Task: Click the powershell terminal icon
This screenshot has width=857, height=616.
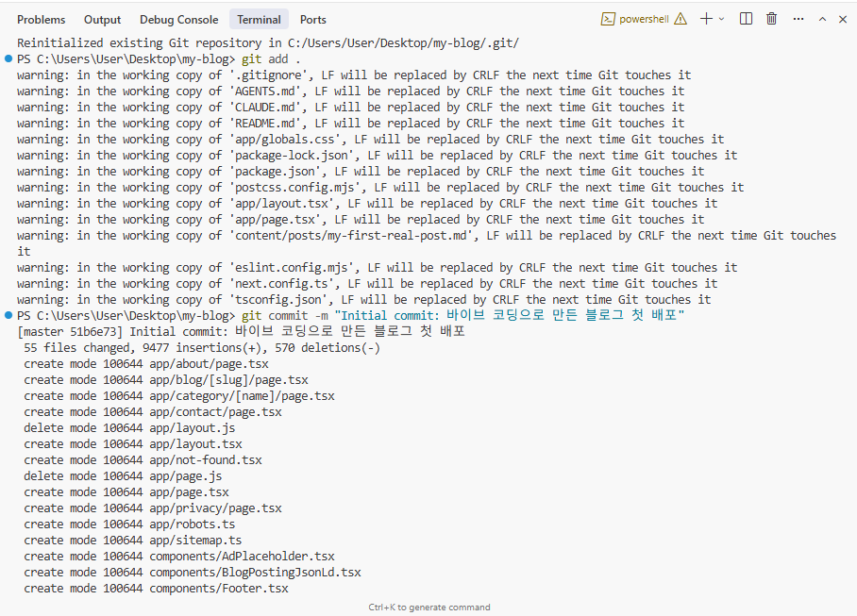Action: point(609,19)
